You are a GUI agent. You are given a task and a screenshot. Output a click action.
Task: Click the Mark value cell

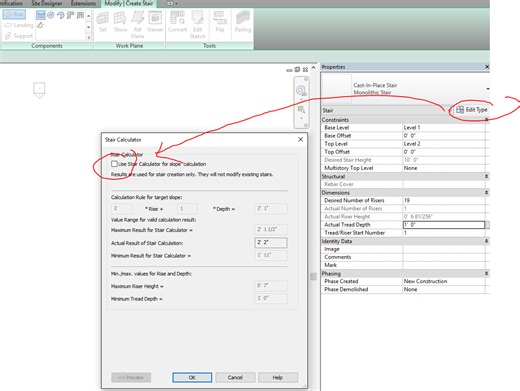pos(444,265)
